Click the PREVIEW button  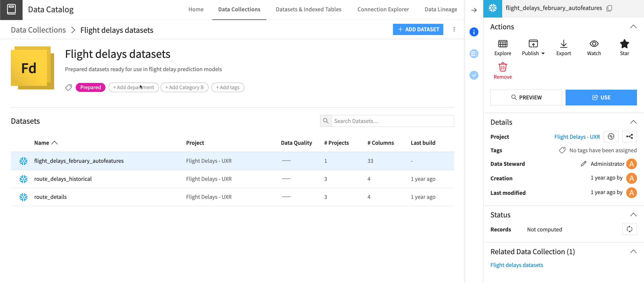point(526,97)
